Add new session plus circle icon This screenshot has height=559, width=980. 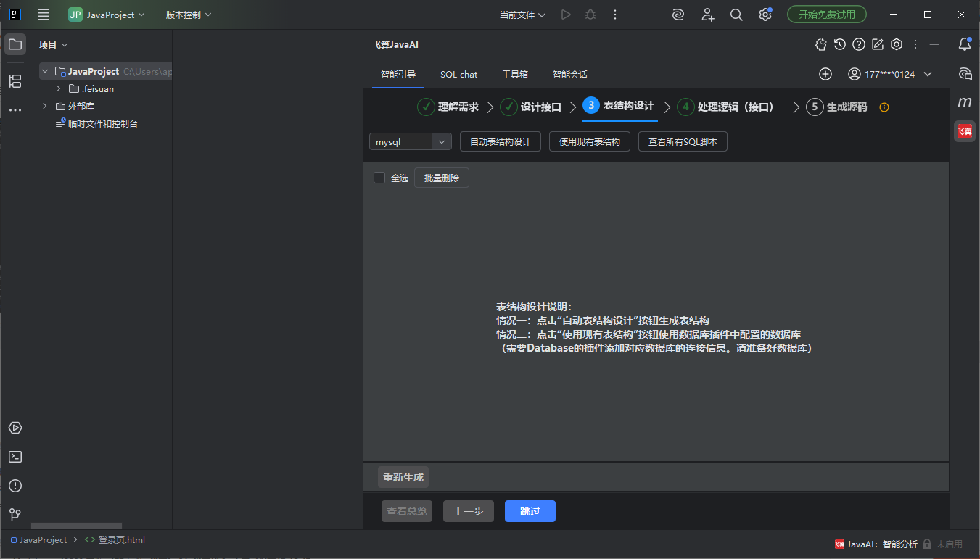[825, 74]
